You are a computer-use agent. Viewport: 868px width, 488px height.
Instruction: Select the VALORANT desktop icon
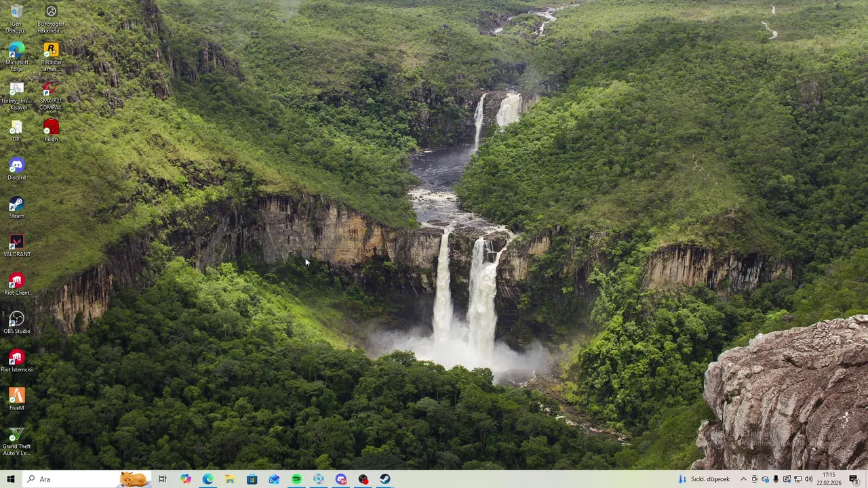click(16, 246)
